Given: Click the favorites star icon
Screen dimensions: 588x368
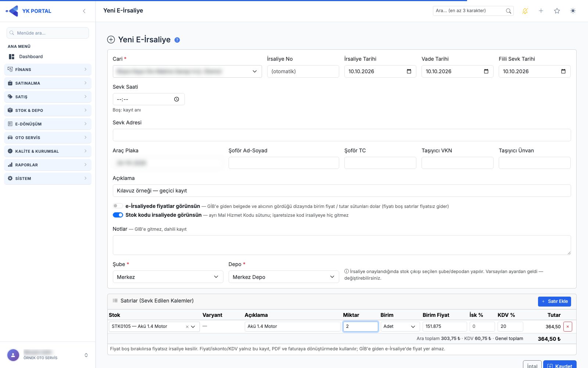Looking at the screenshot, I should pyautogui.click(x=557, y=11).
